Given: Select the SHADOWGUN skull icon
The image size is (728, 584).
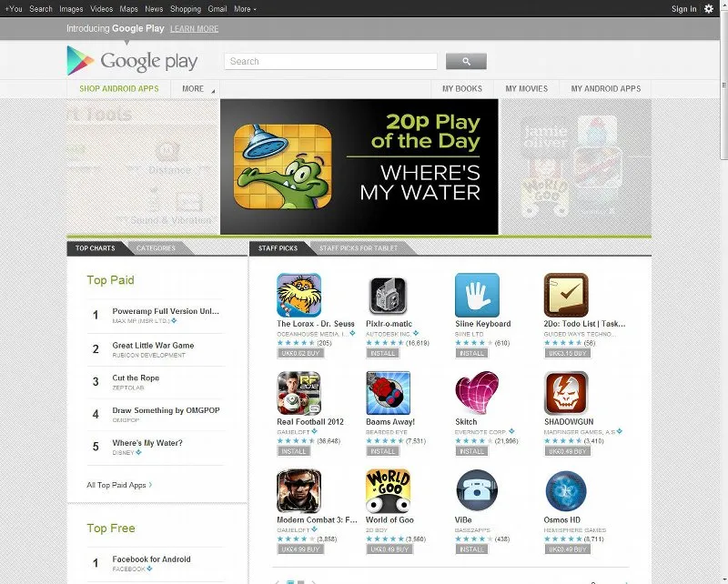Looking at the screenshot, I should click(x=566, y=393).
